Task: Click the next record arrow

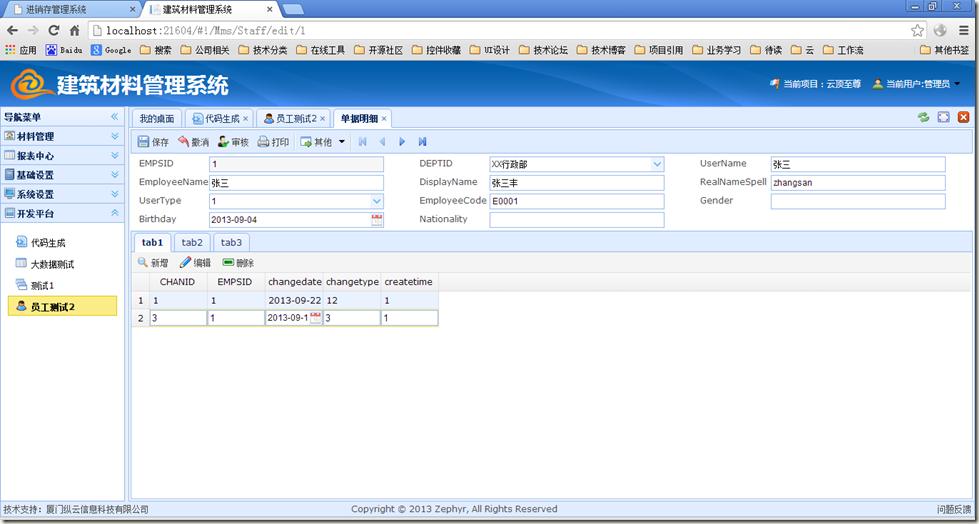Action: 402,142
